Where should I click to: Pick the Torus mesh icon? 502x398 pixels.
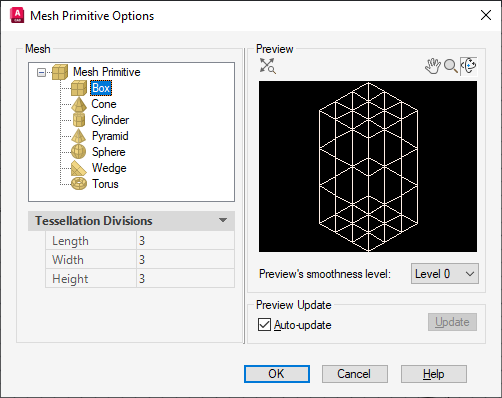(79, 184)
